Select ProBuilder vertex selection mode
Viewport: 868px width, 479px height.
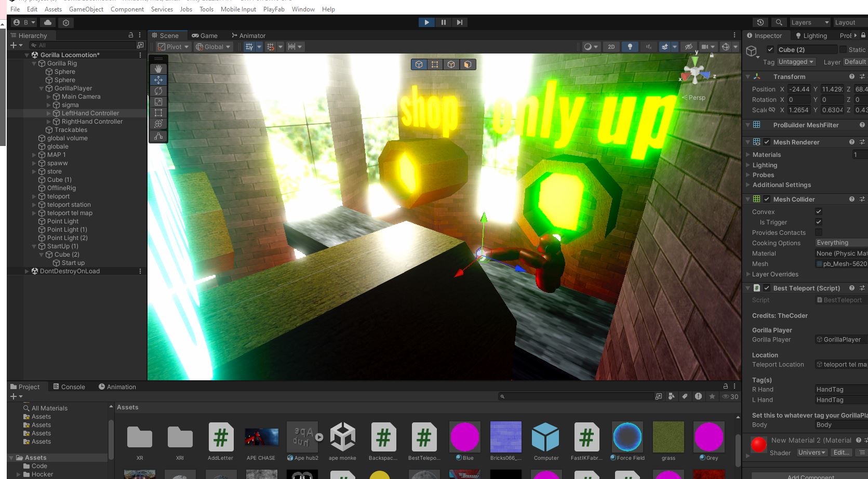435,64
